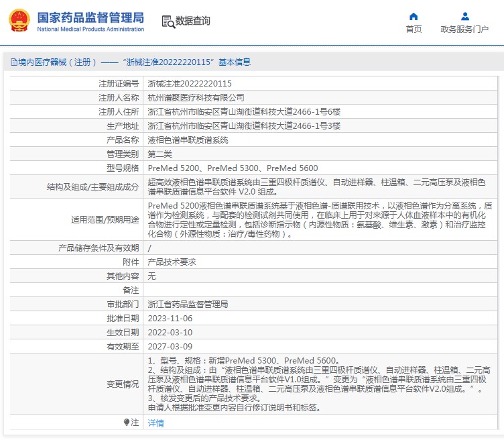
Task: Select 杭州谱聚医疗科技有限公司 registrant name
Action: (x=196, y=98)
